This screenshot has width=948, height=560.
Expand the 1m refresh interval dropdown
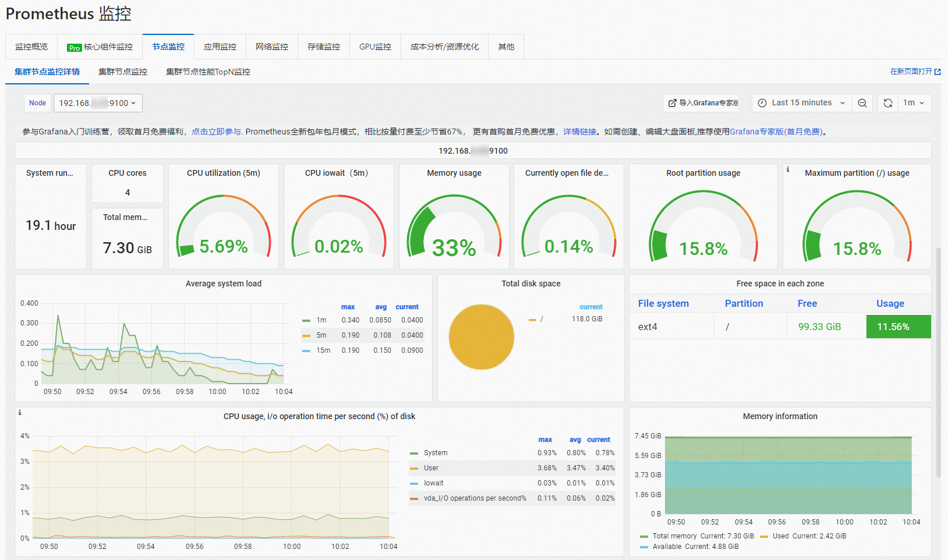tap(914, 103)
